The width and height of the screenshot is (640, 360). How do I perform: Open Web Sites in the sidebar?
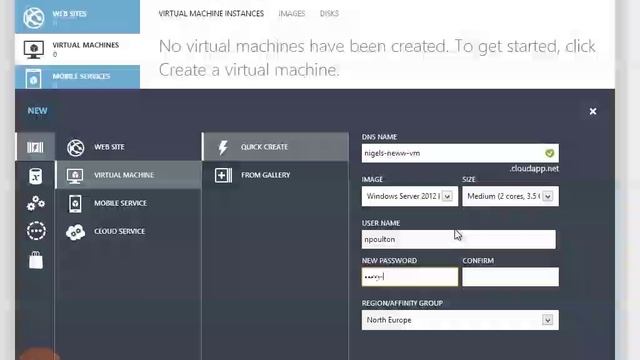tap(78, 16)
